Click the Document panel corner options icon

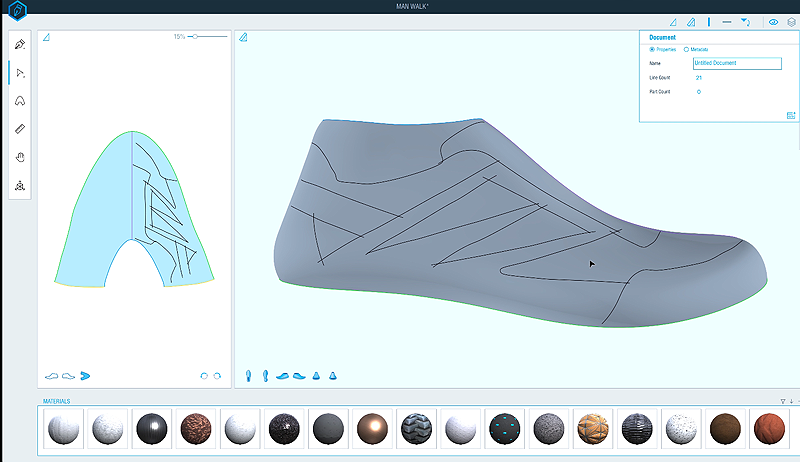point(790,115)
